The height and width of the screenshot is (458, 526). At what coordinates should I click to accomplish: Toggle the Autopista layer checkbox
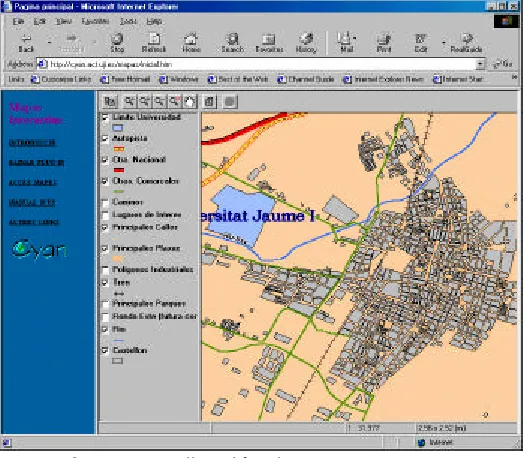point(105,139)
